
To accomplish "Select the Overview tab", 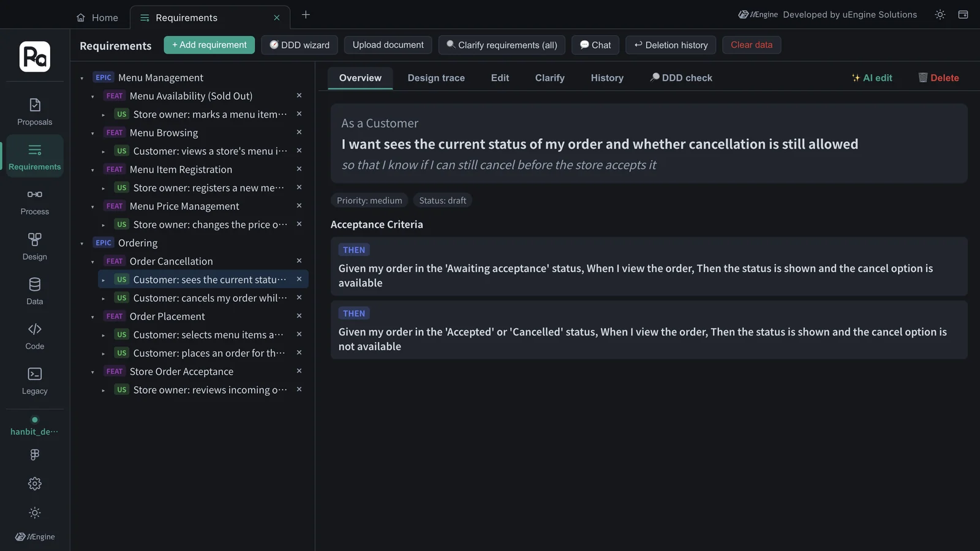I will coord(360,78).
